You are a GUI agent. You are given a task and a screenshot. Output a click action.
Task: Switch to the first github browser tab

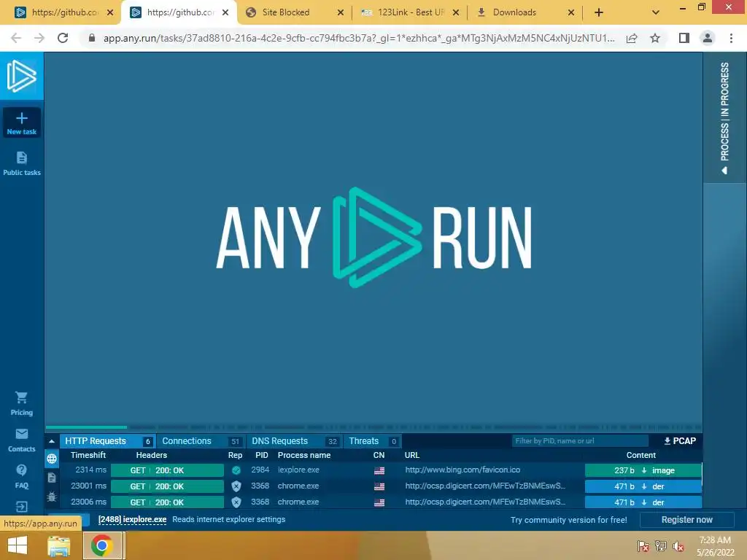pyautogui.click(x=65, y=12)
